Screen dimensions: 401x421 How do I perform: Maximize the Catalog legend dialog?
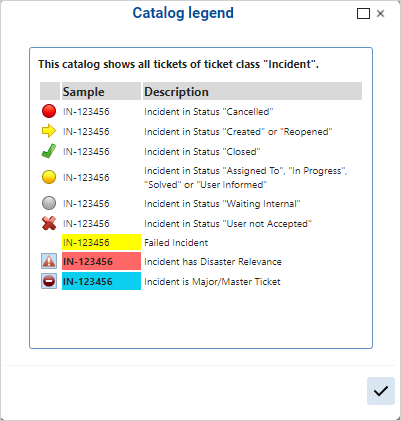click(x=363, y=14)
